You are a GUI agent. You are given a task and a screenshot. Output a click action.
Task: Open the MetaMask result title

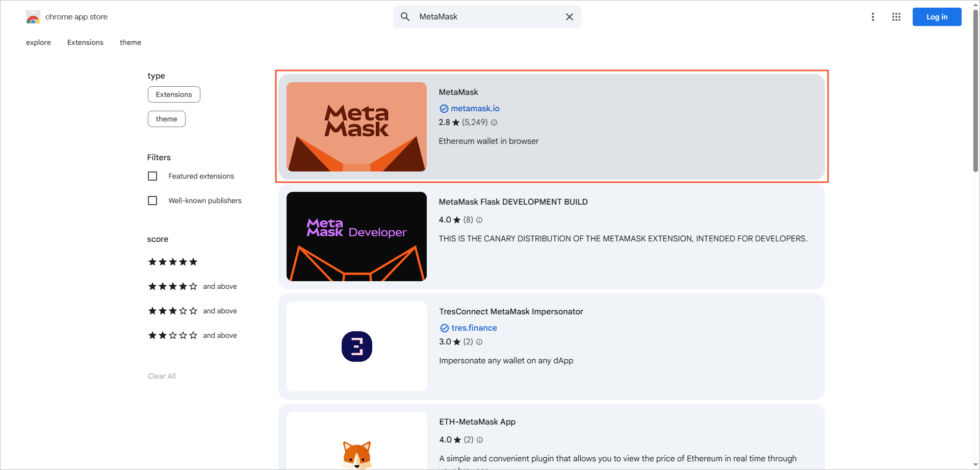(458, 92)
